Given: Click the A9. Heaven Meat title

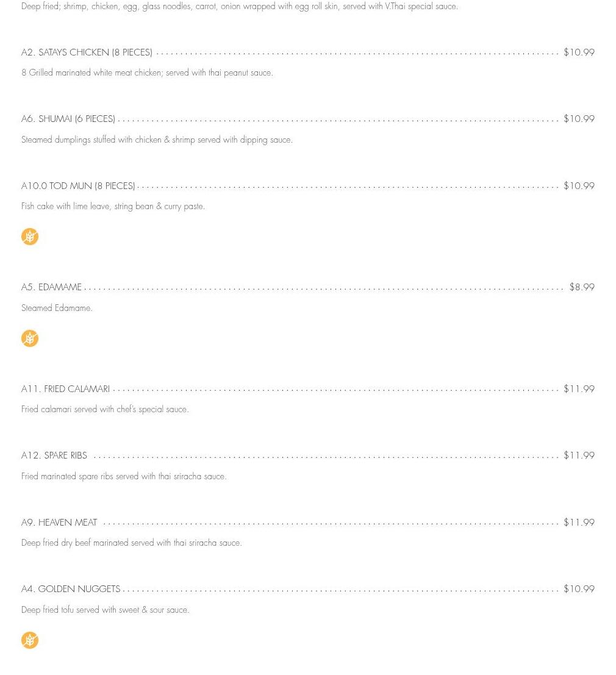Looking at the screenshot, I should pyautogui.click(x=59, y=523).
